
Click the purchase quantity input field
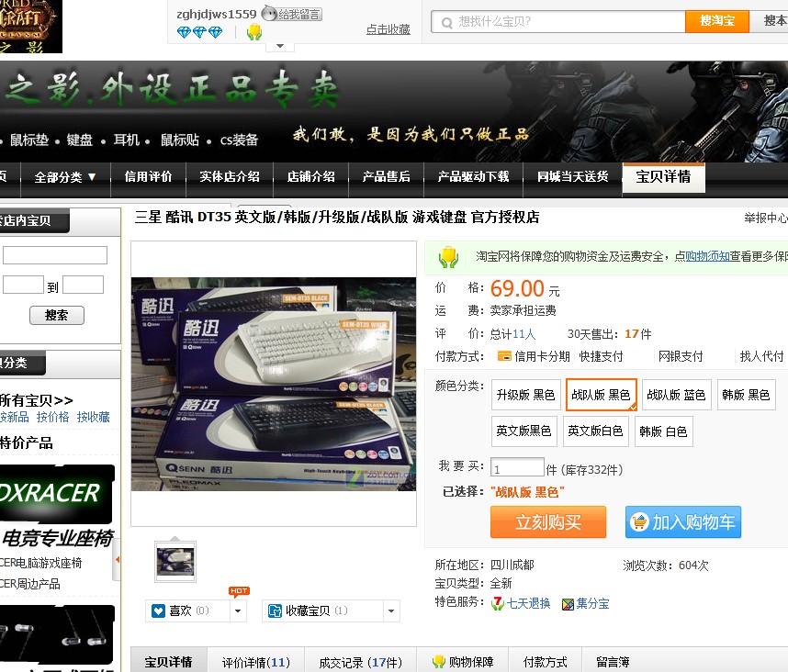pyautogui.click(x=517, y=467)
